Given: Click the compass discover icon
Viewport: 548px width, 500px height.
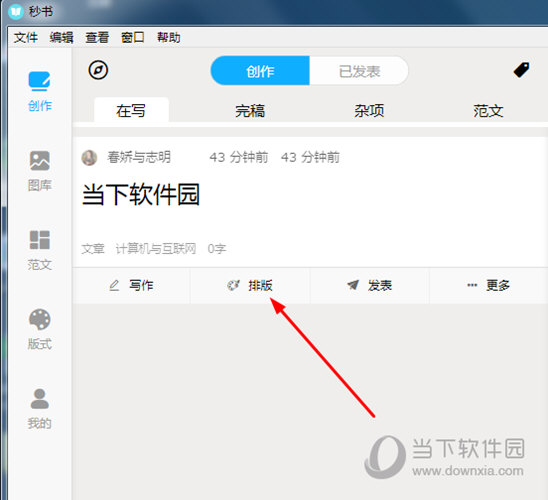Looking at the screenshot, I should tap(98, 70).
